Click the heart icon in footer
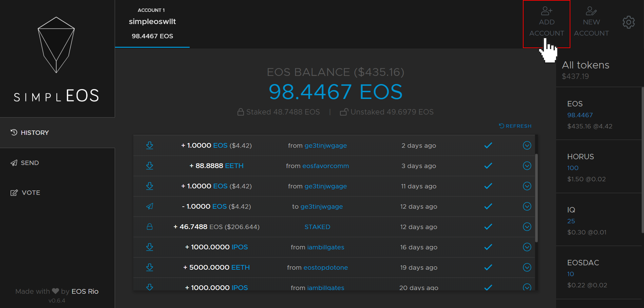 [55, 291]
